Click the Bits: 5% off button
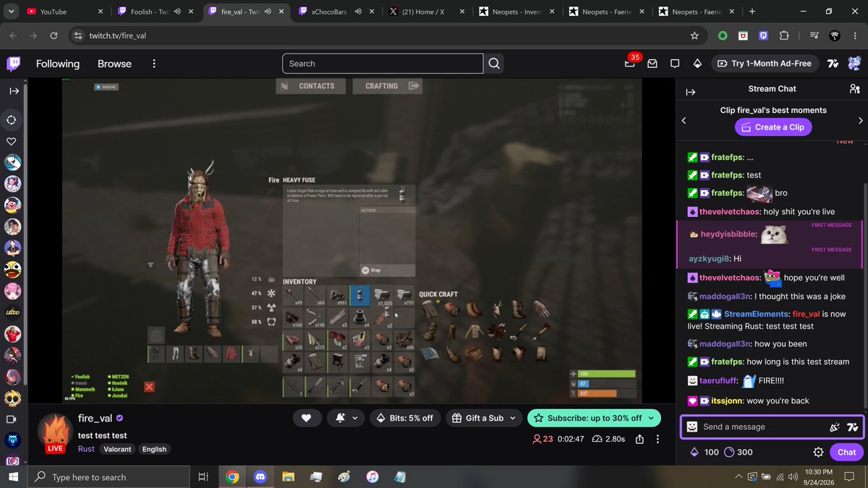 (405, 418)
